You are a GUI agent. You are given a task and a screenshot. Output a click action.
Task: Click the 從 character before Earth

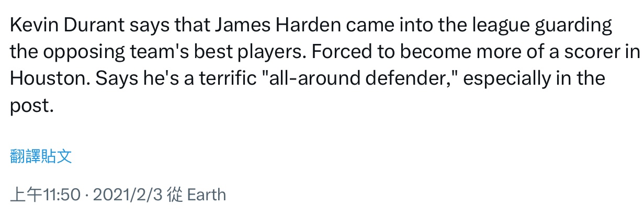coord(174,195)
